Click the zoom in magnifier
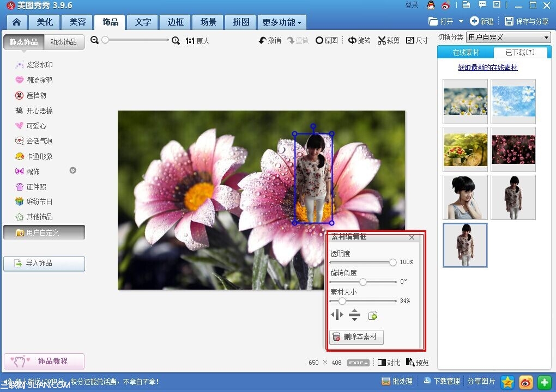The height and width of the screenshot is (392, 556). (176, 40)
